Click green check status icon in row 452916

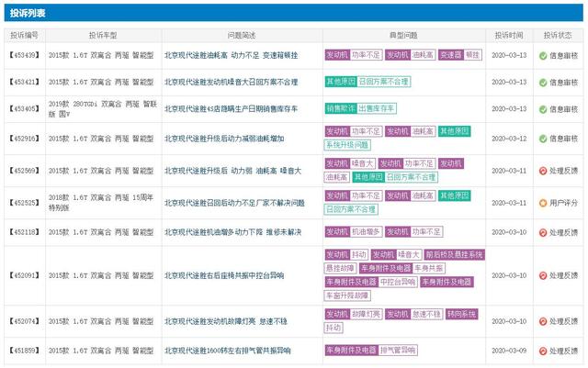click(x=543, y=139)
